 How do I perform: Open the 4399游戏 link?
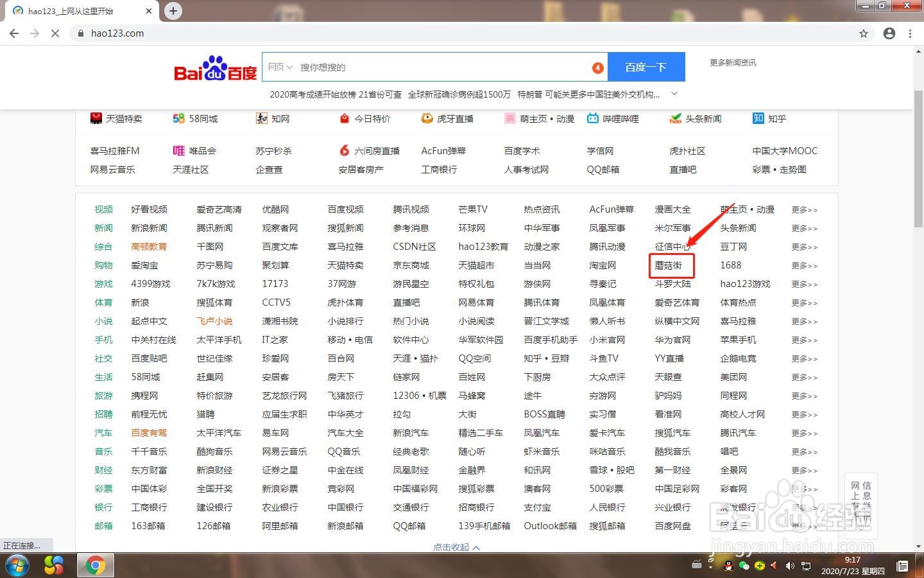(151, 284)
